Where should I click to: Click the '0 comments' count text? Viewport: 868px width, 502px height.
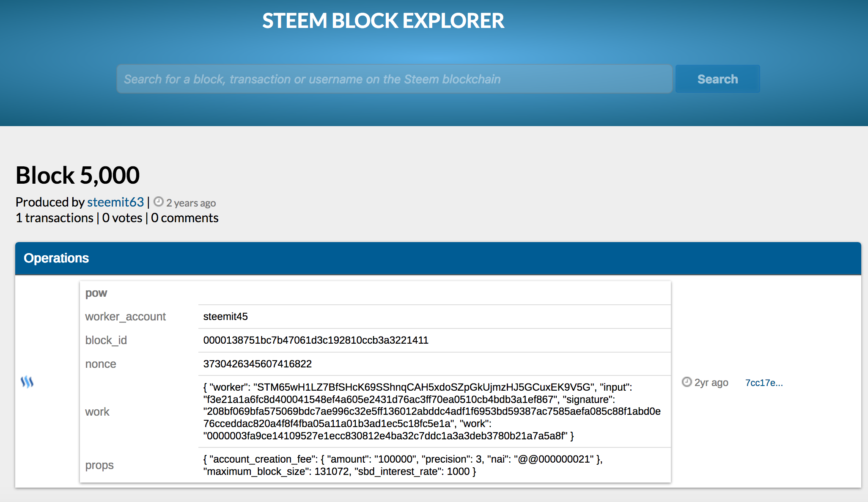(185, 218)
